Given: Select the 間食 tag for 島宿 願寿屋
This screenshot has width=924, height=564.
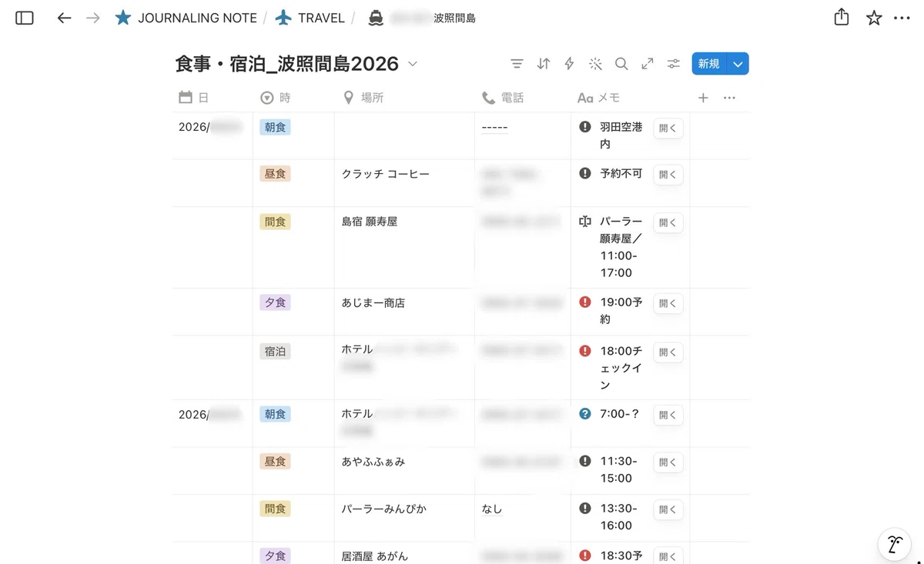Looking at the screenshot, I should pos(275,222).
